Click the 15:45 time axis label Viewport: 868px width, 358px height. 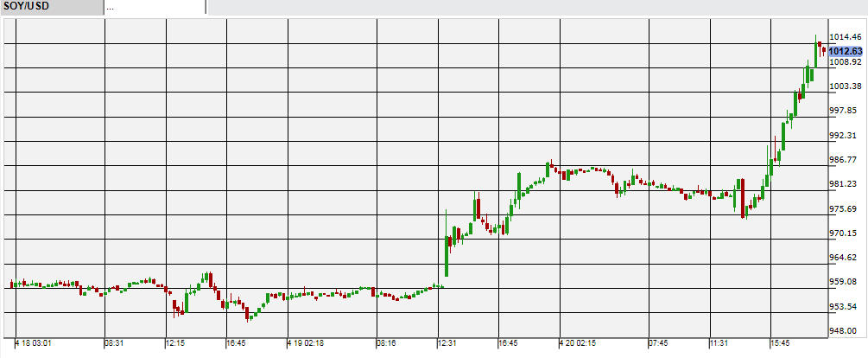(779, 343)
